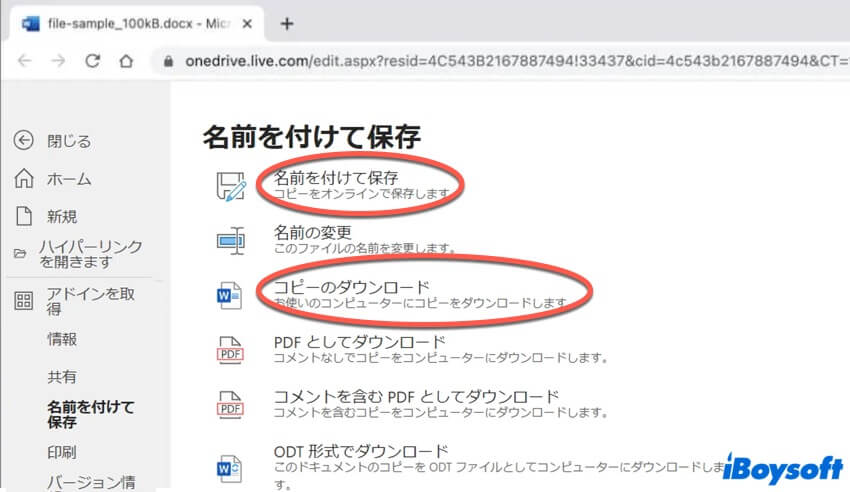Select ハイパーリンクを開きます in the sidebar

(x=91, y=254)
